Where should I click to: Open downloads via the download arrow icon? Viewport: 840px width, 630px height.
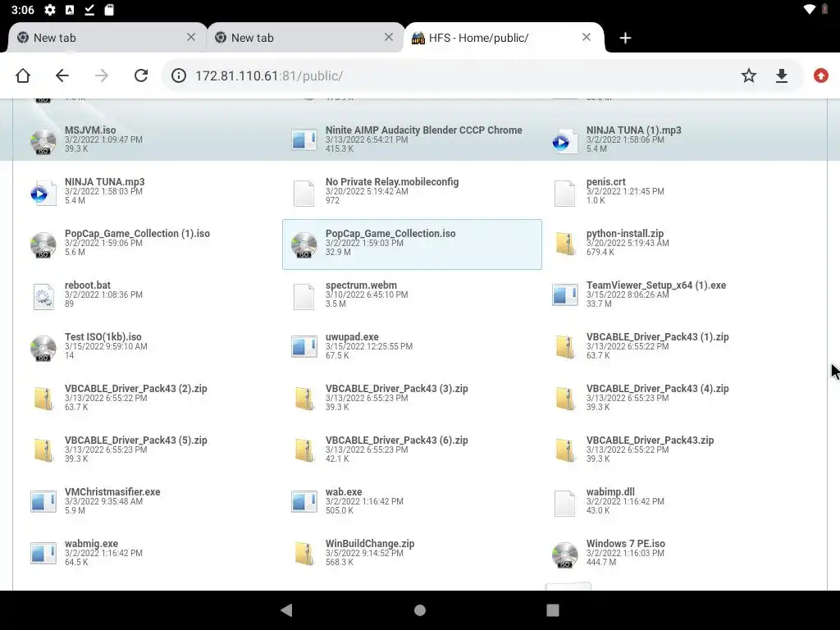(782, 75)
